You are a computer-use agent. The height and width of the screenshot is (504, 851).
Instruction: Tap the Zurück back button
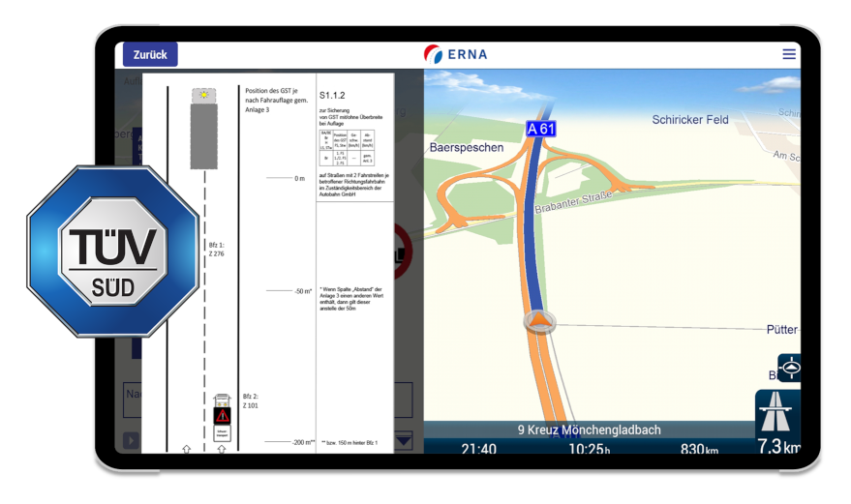coord(150,54)
